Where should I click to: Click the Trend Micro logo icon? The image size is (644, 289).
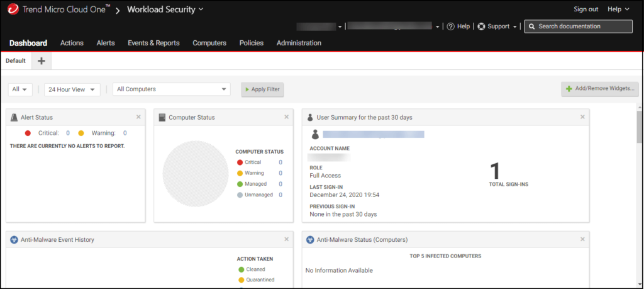tap(13, 9)
